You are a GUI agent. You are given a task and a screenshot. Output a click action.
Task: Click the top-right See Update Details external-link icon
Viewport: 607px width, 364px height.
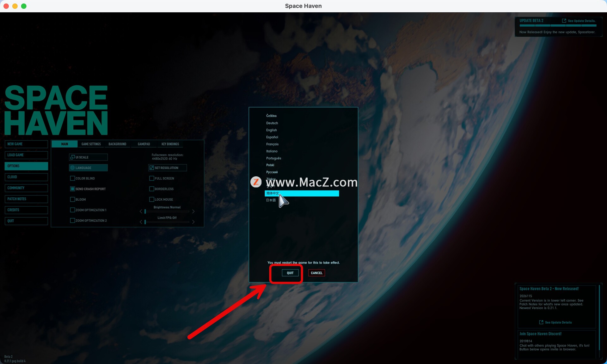tap(564, 21)
